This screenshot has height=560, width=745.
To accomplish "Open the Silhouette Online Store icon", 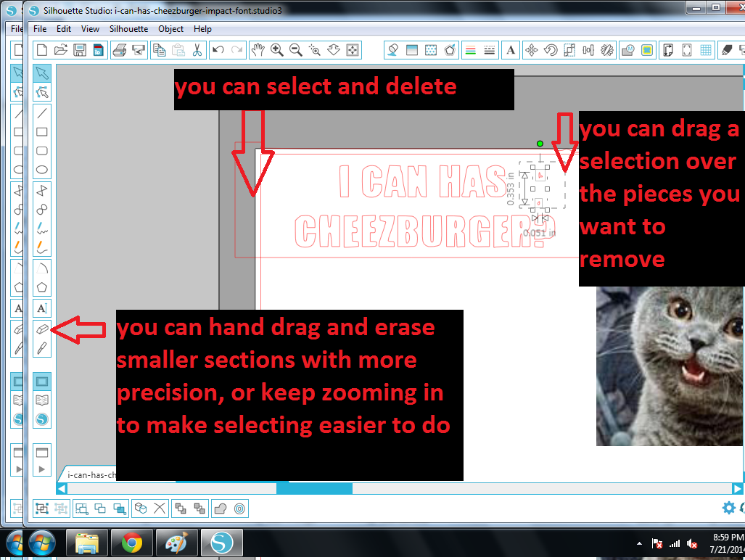I will [42, 419].
